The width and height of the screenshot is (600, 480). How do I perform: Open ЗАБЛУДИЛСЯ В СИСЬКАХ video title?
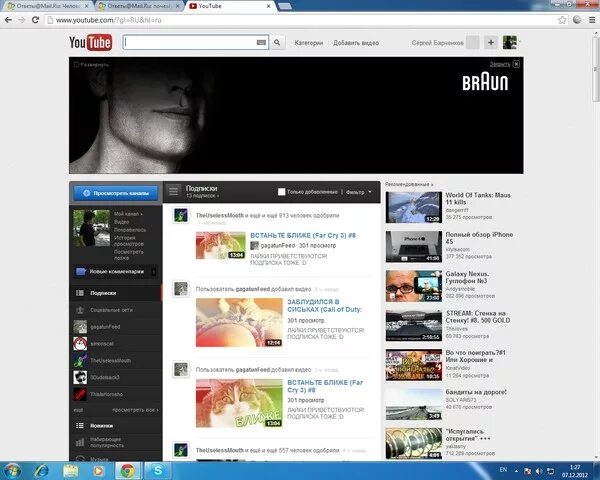pyautogui.click(x=324, y=305)
